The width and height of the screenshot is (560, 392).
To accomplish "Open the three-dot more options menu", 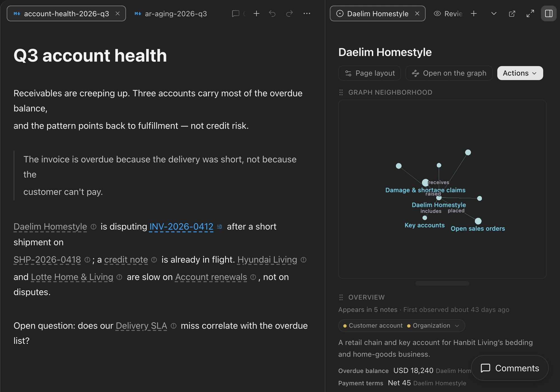I will click(307, 13).
